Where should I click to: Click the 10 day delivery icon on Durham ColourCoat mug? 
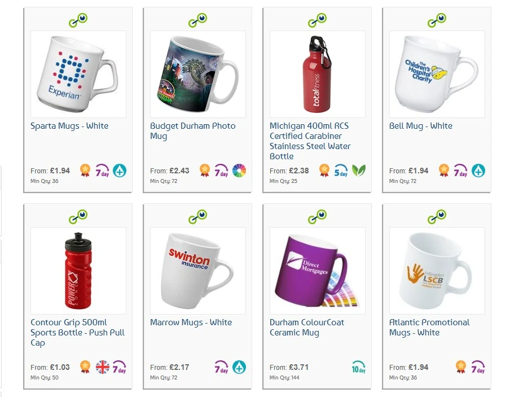point(359,367)
